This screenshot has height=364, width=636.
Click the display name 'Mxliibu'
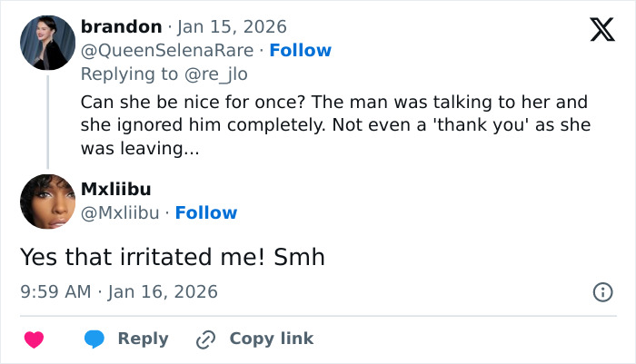116,189
